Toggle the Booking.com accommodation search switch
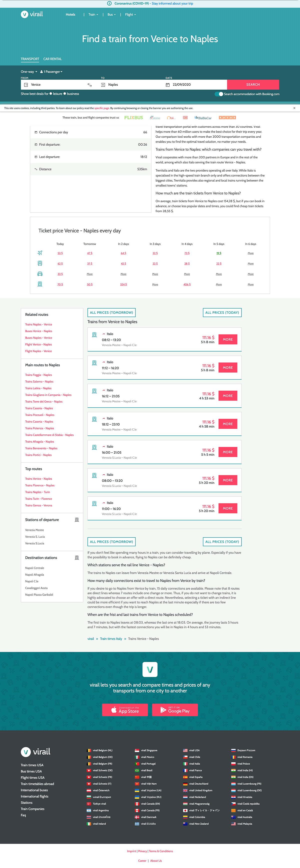 pyautogui.click(x=219, y=94)
